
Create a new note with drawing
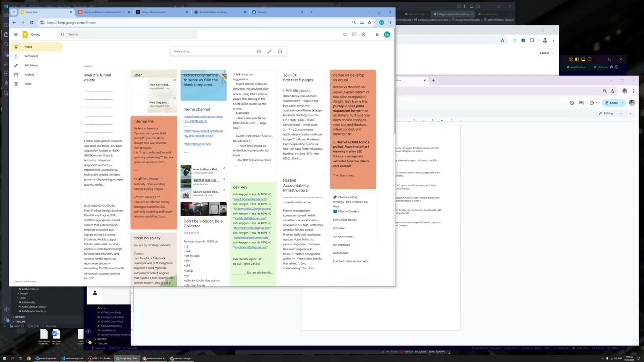tap(269, 51)
